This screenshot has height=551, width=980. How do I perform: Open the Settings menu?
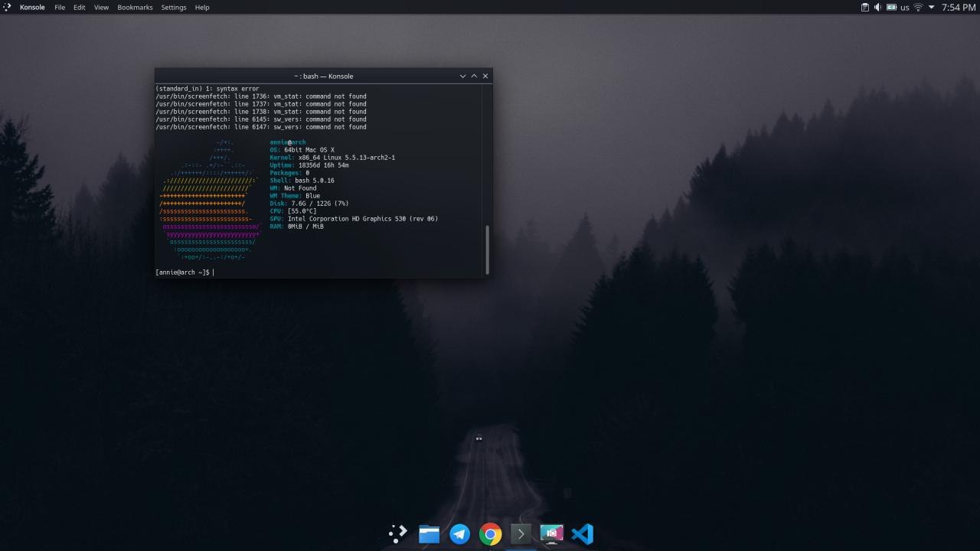click(x=174, y=8)
